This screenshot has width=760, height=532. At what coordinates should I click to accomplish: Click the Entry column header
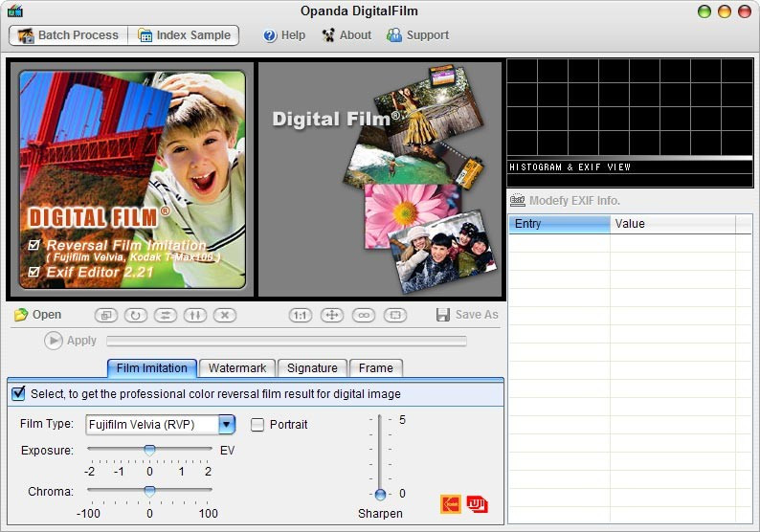[x=559, y=224]
